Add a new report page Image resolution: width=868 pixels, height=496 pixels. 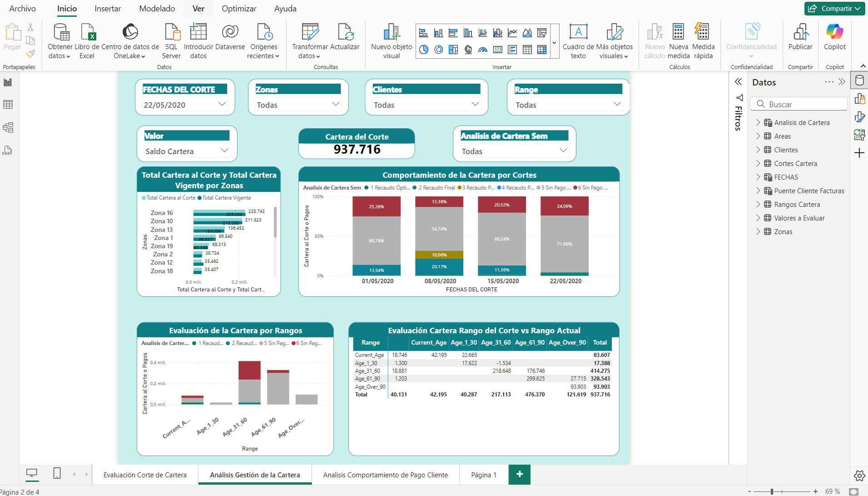tap(520, 474)
